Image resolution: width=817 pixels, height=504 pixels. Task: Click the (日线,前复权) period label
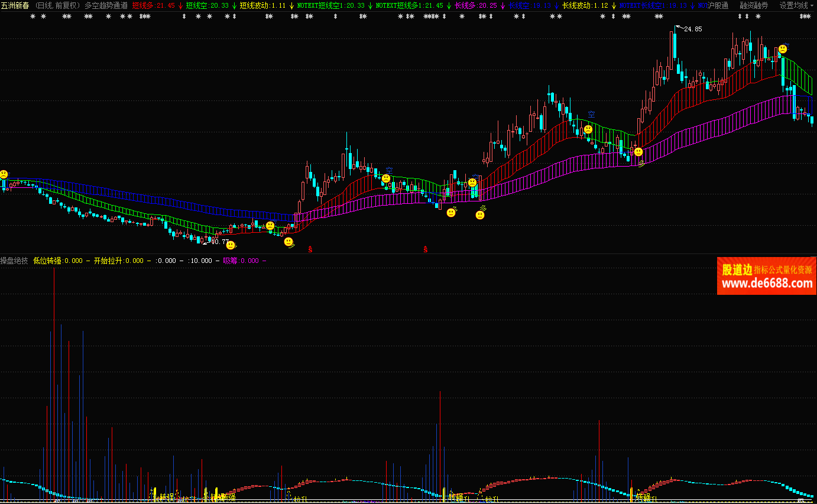(x=57, y=5)
